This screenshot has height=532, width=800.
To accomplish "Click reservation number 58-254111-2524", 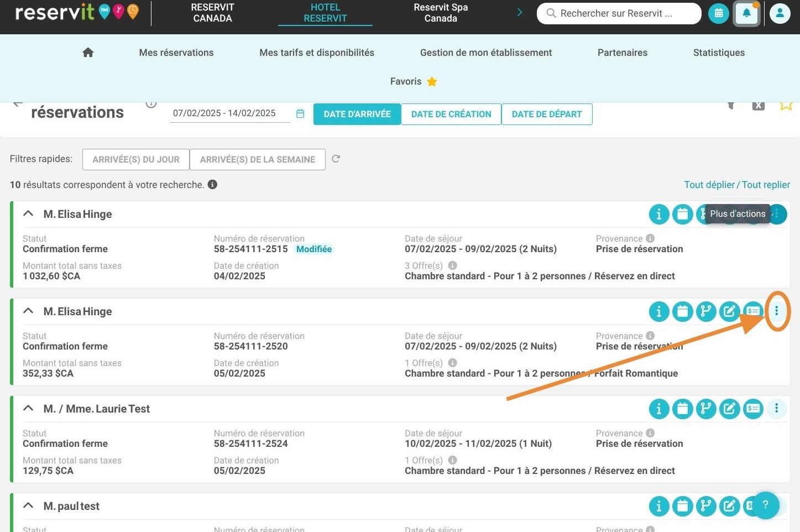I will [251, 444].
